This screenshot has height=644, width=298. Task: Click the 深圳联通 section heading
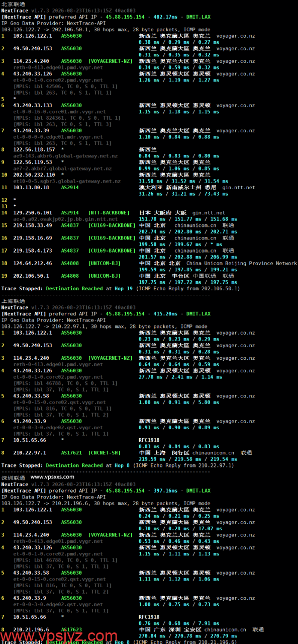13,477
